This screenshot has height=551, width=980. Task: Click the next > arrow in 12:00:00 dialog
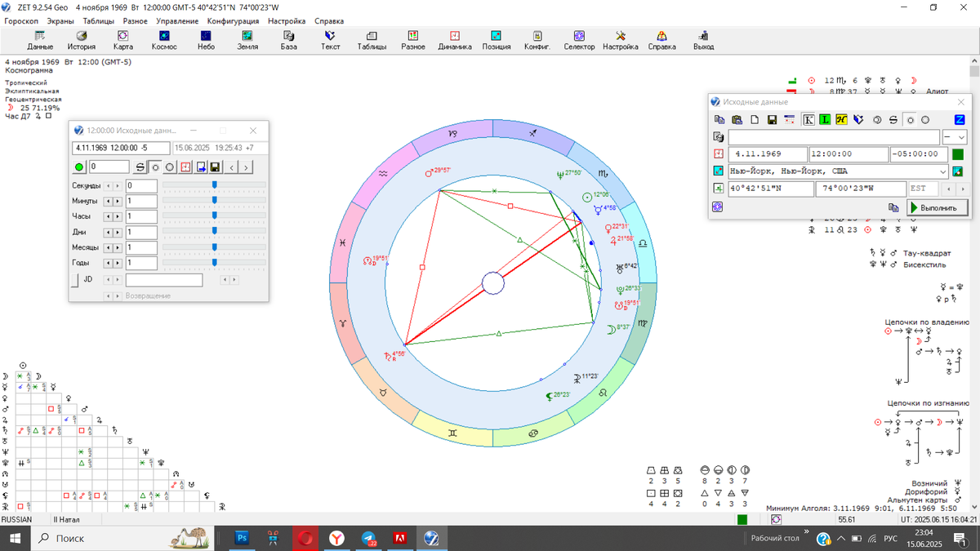246,167
